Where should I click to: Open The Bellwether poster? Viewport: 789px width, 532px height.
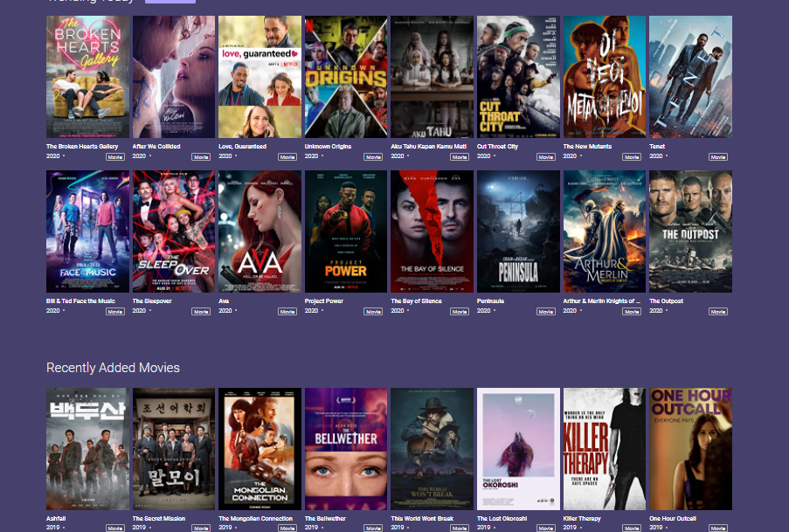346,448
